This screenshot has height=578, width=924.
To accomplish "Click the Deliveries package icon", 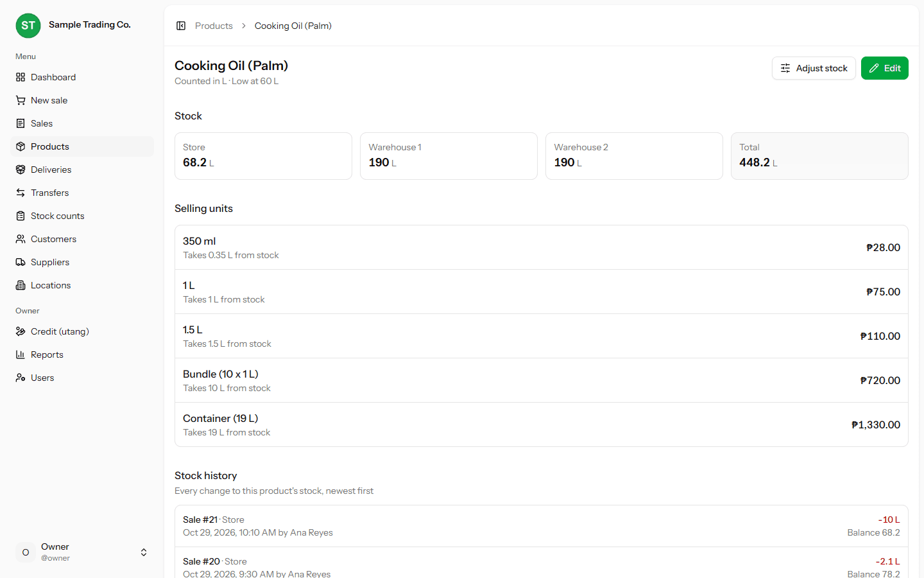I will (21, 170).
